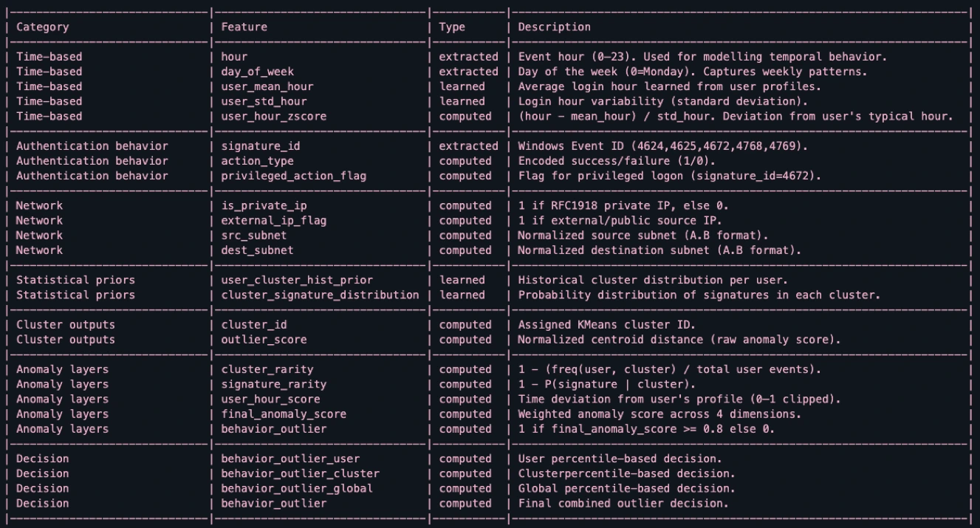Click the "Feature" column header
Image resolution: width=980 pixels, height=528 pixels.
244,27
